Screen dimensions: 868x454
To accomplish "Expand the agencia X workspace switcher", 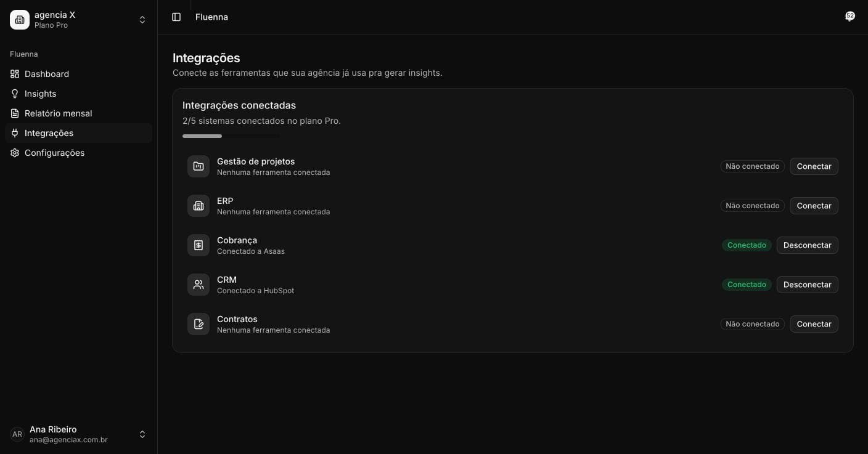I will pos(142,20).
